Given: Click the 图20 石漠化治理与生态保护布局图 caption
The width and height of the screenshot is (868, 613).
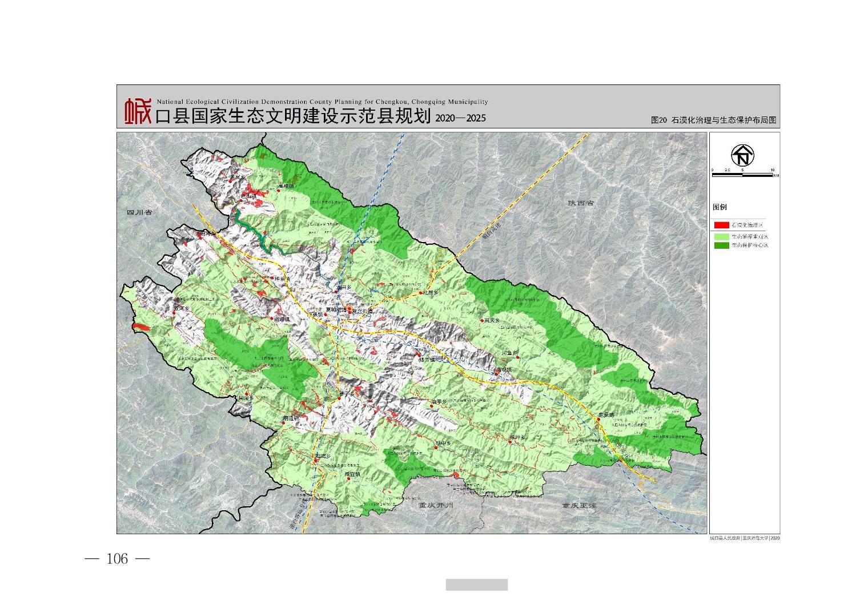Looking at the screenshot, I should pyautogui.click(x=714, y=120).
